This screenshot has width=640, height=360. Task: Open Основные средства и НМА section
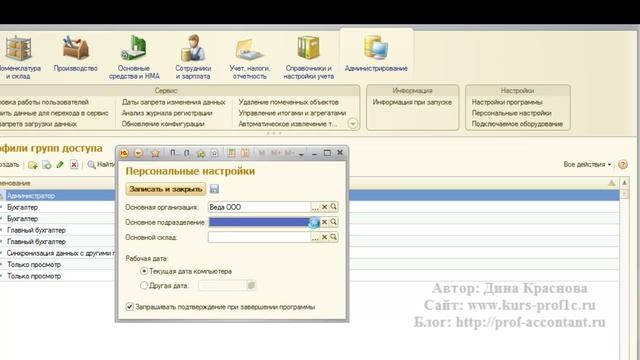click(134, 57)
